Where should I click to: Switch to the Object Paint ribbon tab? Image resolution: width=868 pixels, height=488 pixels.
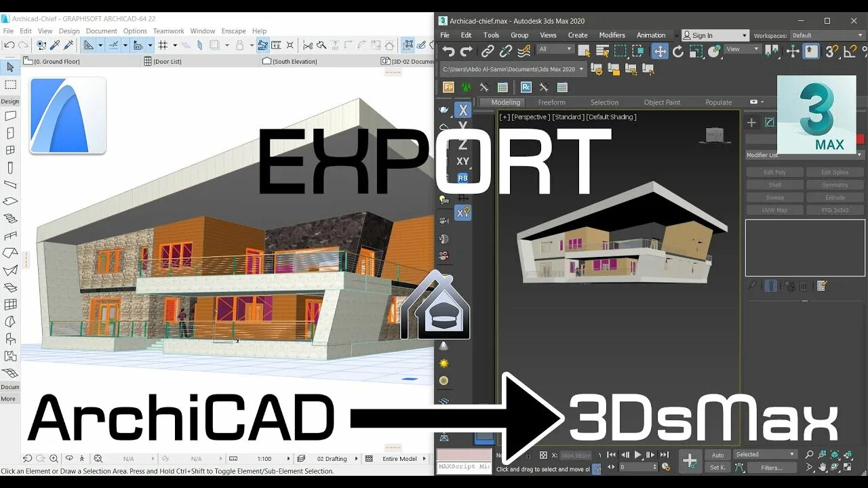[662, 102]
